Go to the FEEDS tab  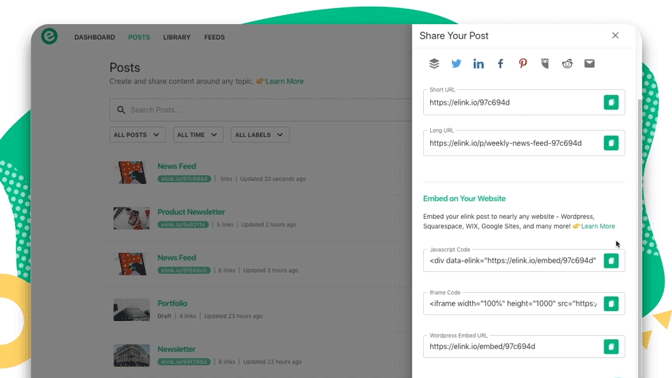[x=214, y=37]
